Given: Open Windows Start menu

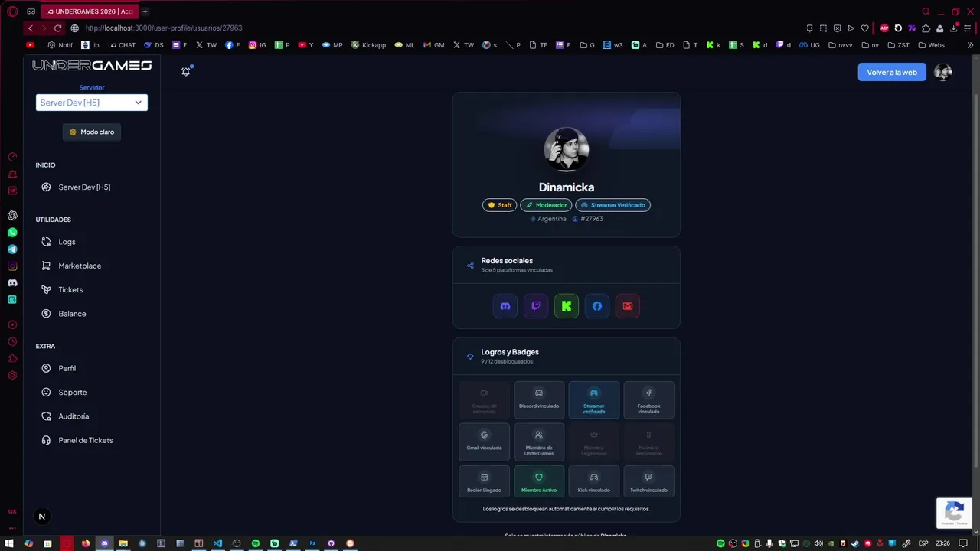Looking at the screenshot, I should coord(9,543).
